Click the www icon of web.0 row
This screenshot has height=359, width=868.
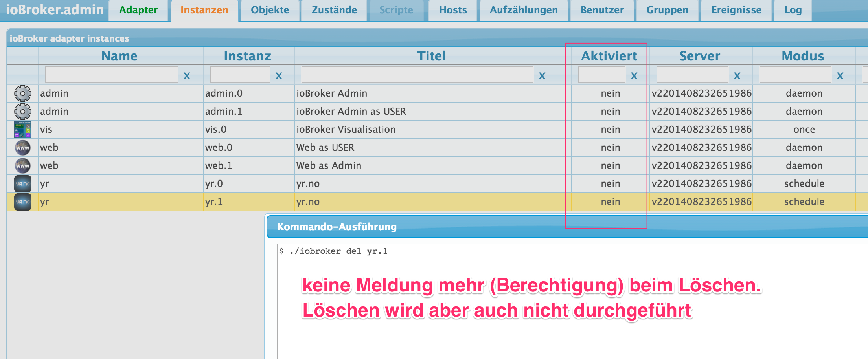23,148
